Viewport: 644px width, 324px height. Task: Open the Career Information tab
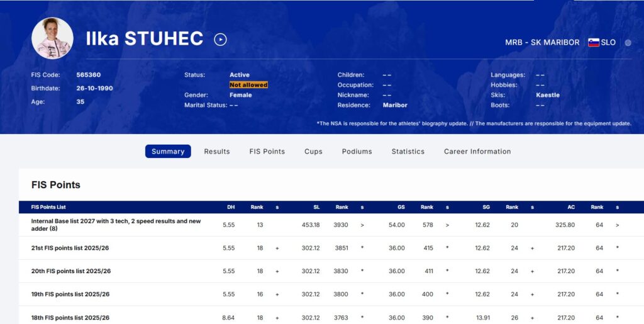click(477, 152)
